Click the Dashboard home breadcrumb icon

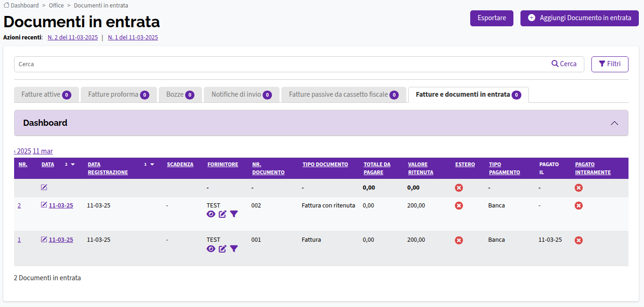point(7,5)
